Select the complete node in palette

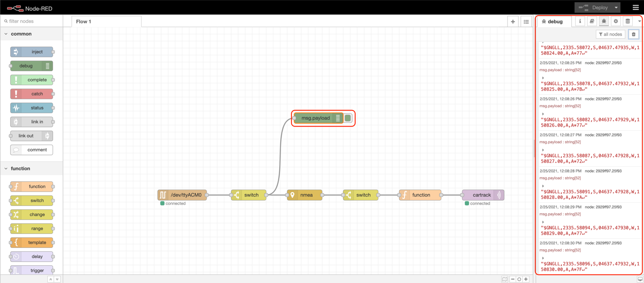pos(32,80)
